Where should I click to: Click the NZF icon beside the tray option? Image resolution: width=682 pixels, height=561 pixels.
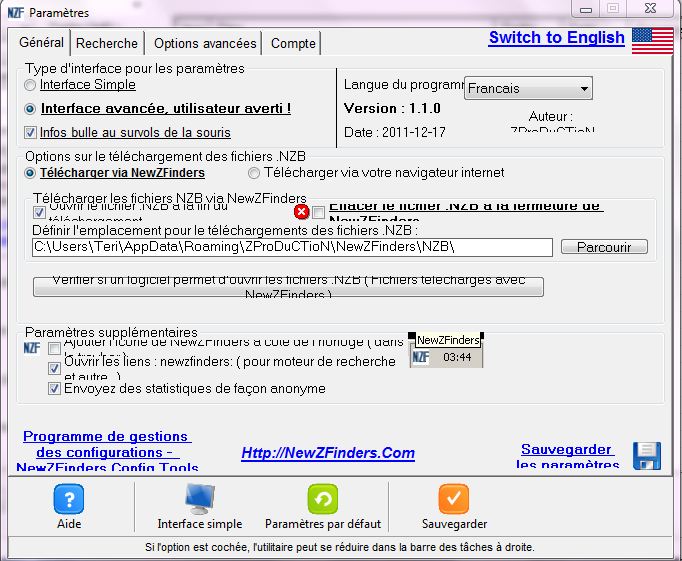[x=32, y=348]
